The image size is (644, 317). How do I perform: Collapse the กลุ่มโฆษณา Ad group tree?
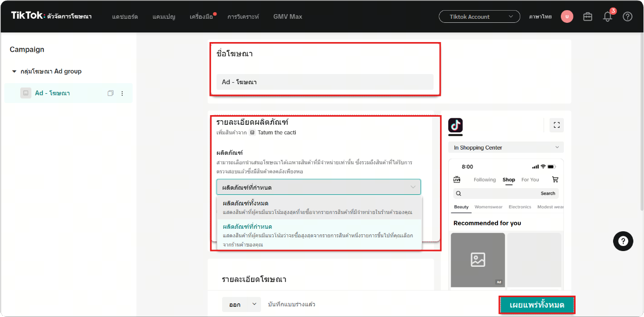(14, 72)
